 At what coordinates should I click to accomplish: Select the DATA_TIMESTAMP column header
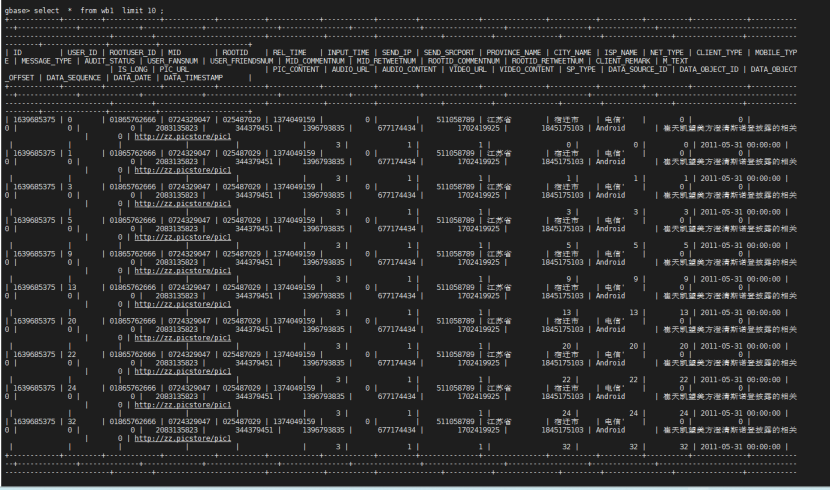coord(193,78)
